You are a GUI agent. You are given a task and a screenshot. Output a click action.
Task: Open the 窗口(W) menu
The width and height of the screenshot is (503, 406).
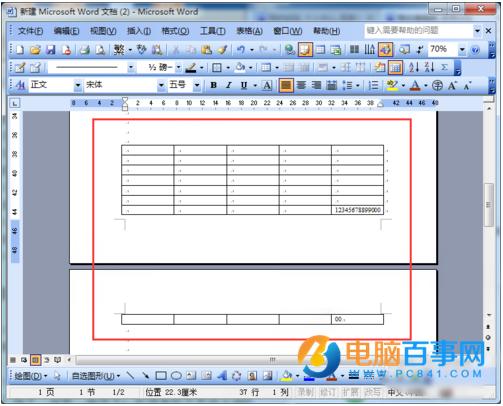(x=287, y=31)
